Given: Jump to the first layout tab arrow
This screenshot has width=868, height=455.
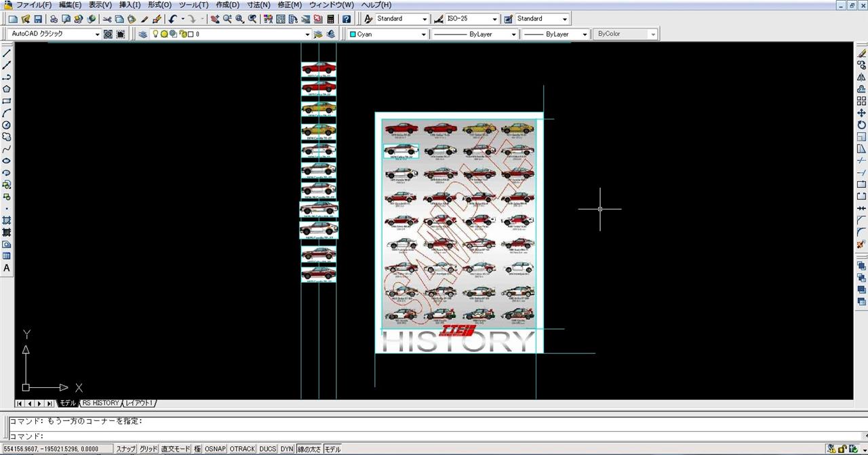Looking at the screenshot, I should click(x=19, y=404).
